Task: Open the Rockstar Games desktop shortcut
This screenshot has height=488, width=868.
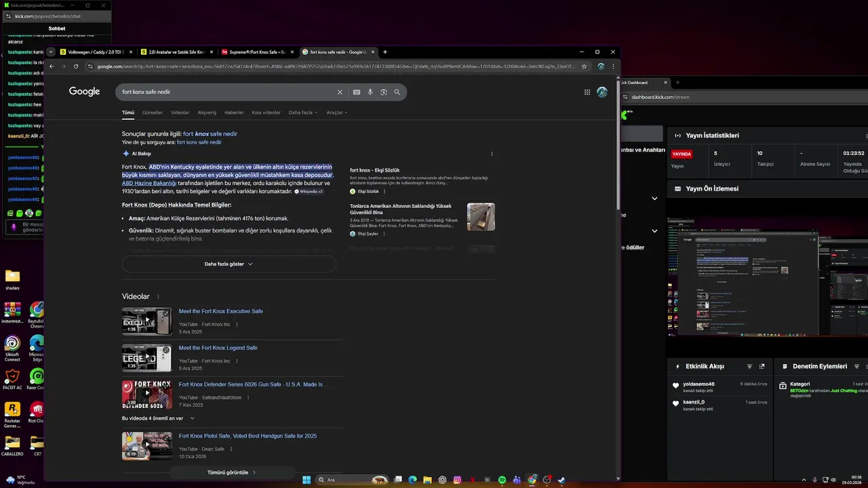Action: [12, 415]
